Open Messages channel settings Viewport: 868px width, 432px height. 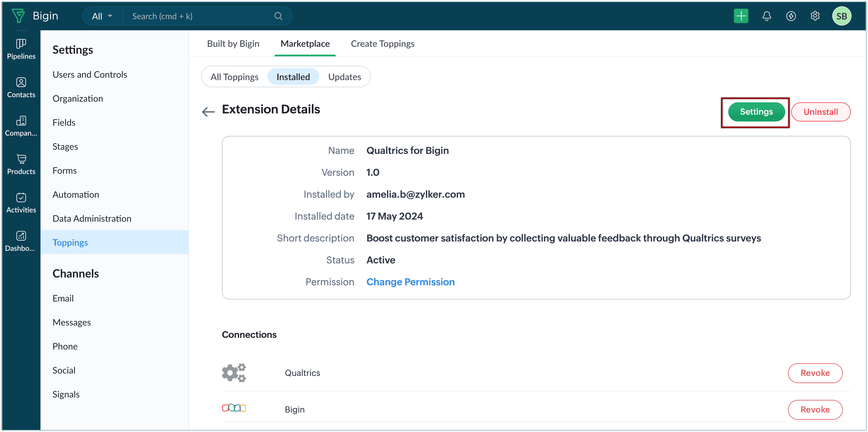coord(71,322)
